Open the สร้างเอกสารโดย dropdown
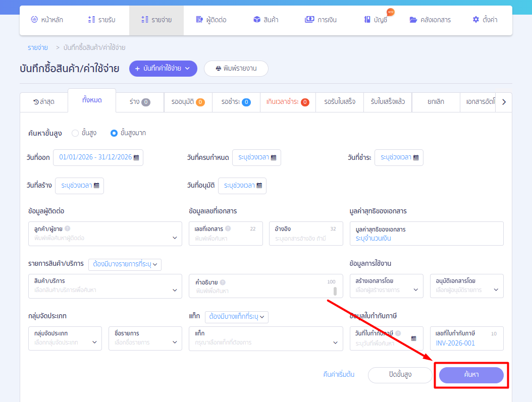 pos(387,286)
